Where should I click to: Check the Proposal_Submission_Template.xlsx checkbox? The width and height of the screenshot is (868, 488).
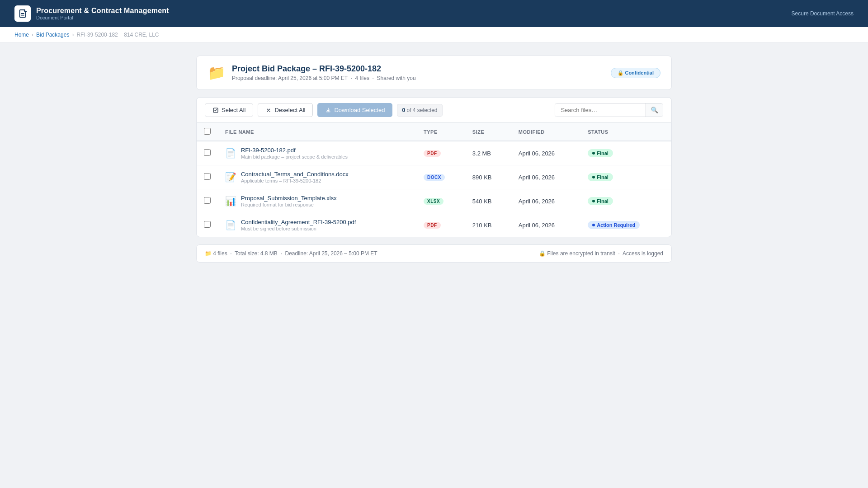(x=207, y=201)
